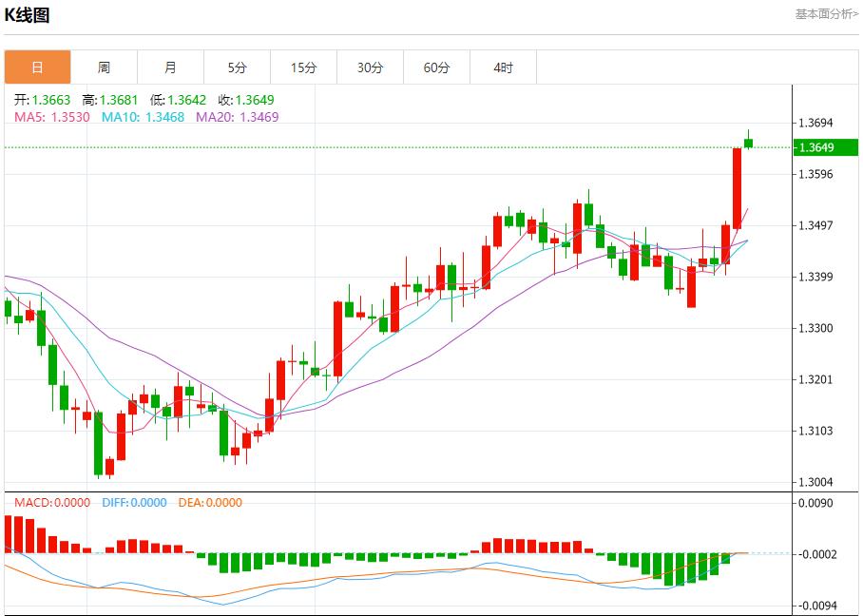This screenshot has width=863, height=616.
Task: Click the MACD value label
Action: [53, 503]
